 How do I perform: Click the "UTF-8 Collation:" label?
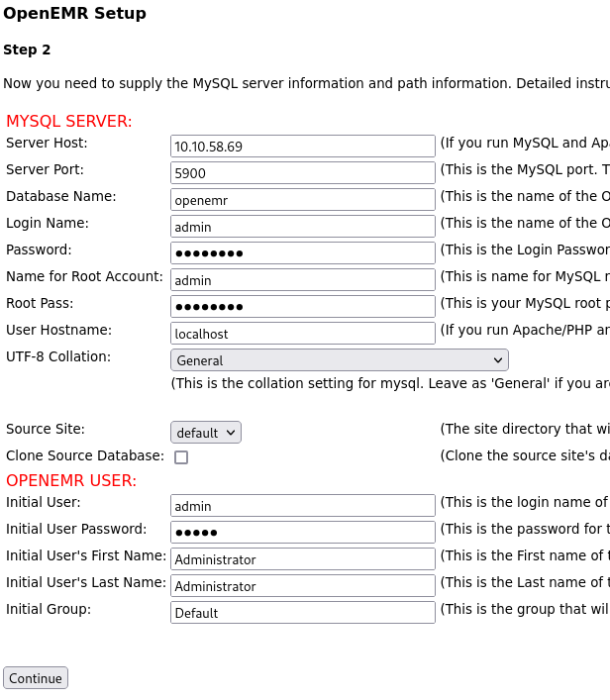pyautogui.click(x=58, y=357)
